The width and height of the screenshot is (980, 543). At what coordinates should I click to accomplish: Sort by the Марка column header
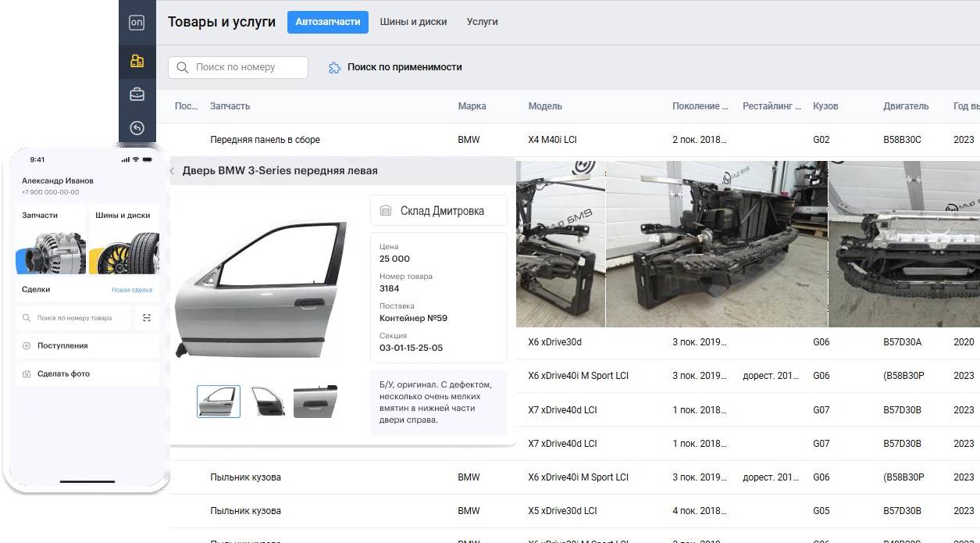click(472, 106)
